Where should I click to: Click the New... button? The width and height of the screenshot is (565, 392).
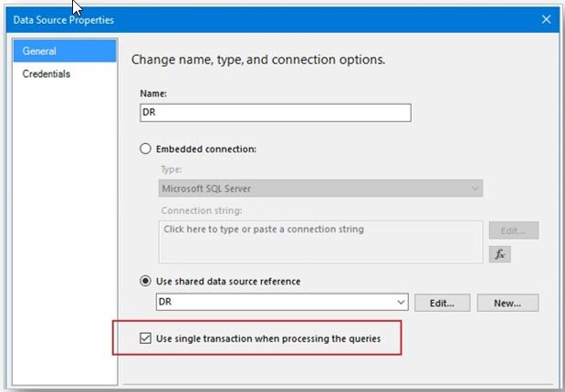[x=508, y=302]
